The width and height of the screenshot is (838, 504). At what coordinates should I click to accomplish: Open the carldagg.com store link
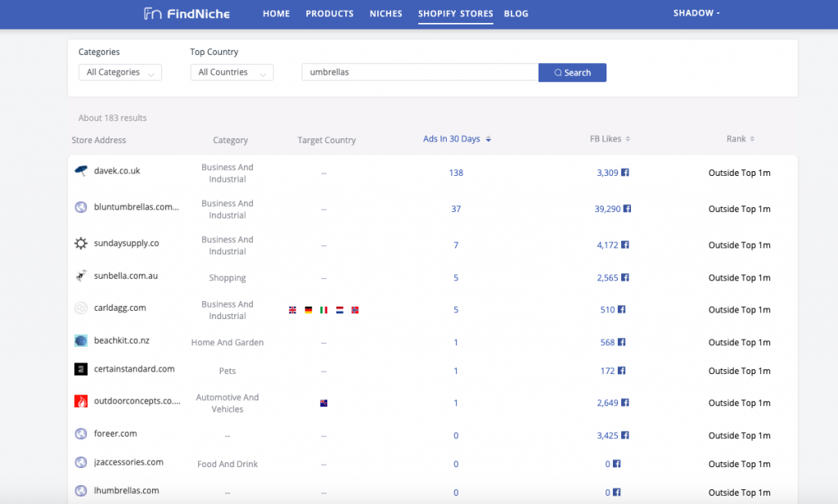point(119,308)
